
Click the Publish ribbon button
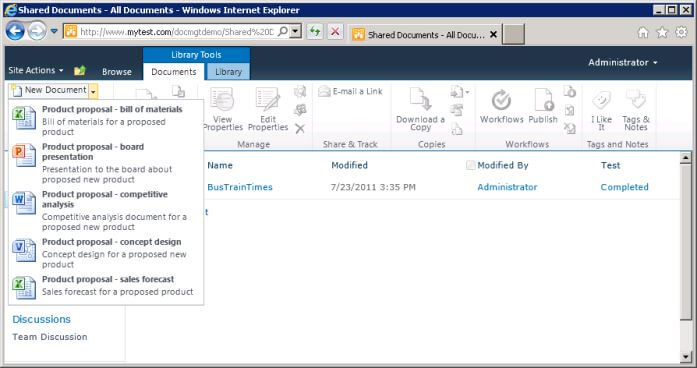click(543, 106)
